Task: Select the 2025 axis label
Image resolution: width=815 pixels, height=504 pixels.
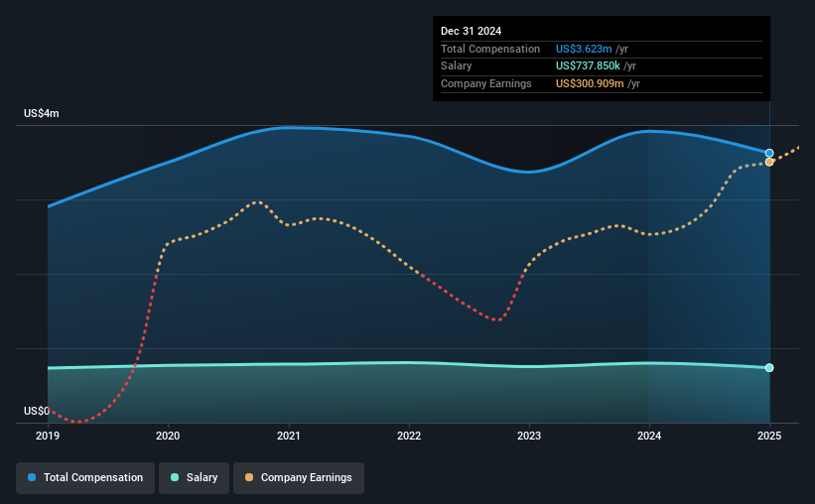Action: (x=769, y=436)
